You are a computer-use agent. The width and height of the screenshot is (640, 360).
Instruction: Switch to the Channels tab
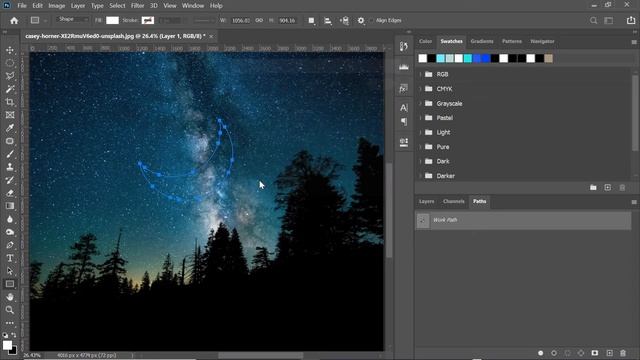click(453, 201)
